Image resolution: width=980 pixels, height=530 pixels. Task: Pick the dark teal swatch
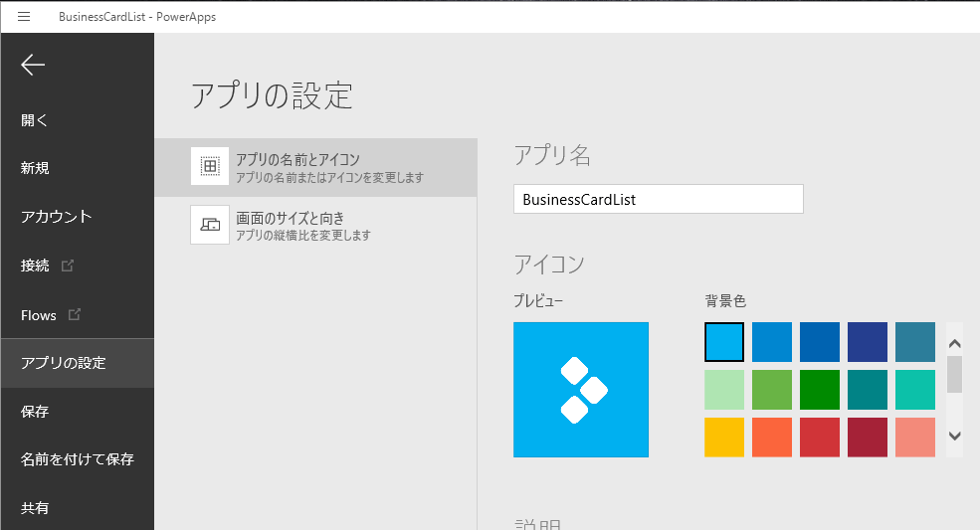pos(868,390)
